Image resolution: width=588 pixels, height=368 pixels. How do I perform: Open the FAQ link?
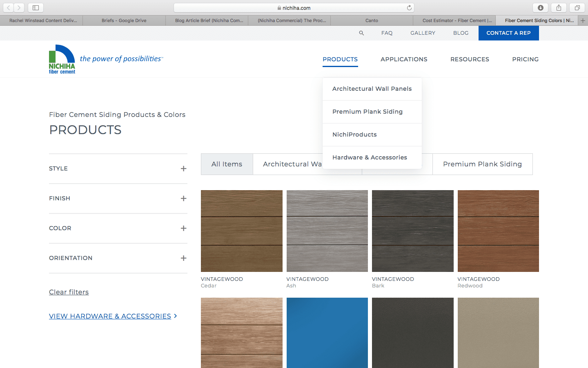click(x=387, y=33)
